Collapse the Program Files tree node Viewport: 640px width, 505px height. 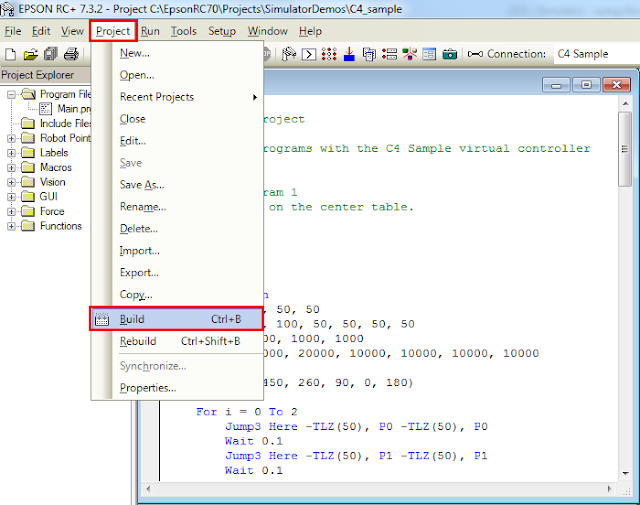[11, 95]
